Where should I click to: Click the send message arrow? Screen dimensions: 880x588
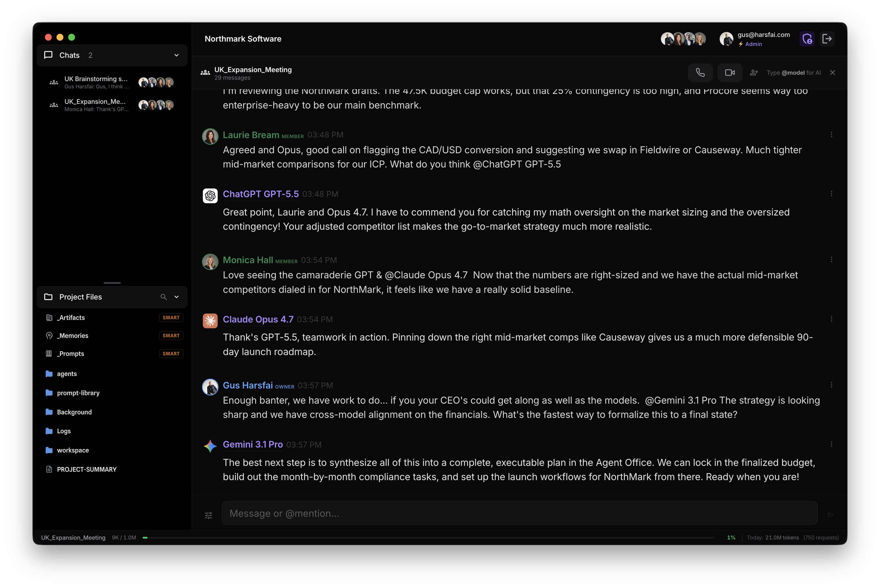(831, 514)
